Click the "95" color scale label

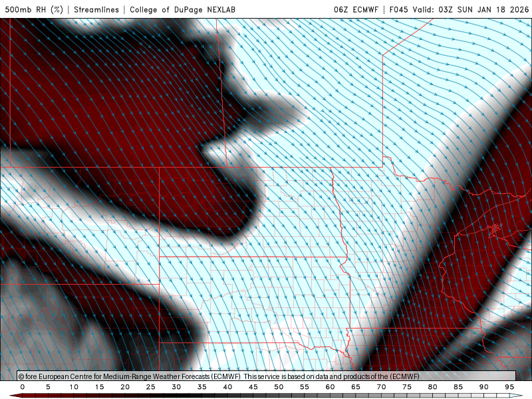509,387
